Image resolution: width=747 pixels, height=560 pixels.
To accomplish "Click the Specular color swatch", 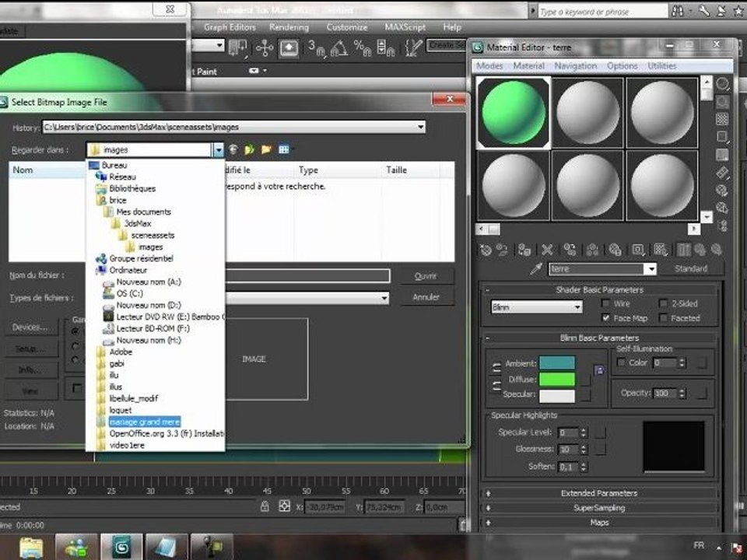I will point(556,395).
